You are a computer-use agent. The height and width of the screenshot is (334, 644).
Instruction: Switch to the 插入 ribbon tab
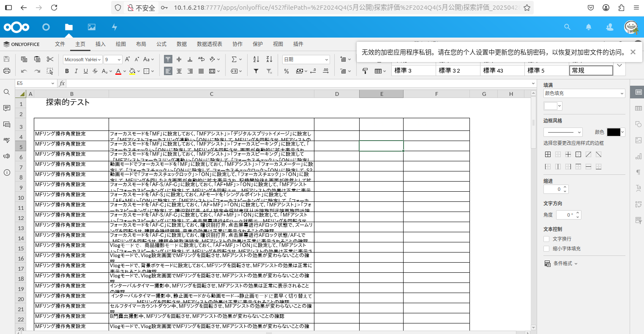click(x=101, y=44)
